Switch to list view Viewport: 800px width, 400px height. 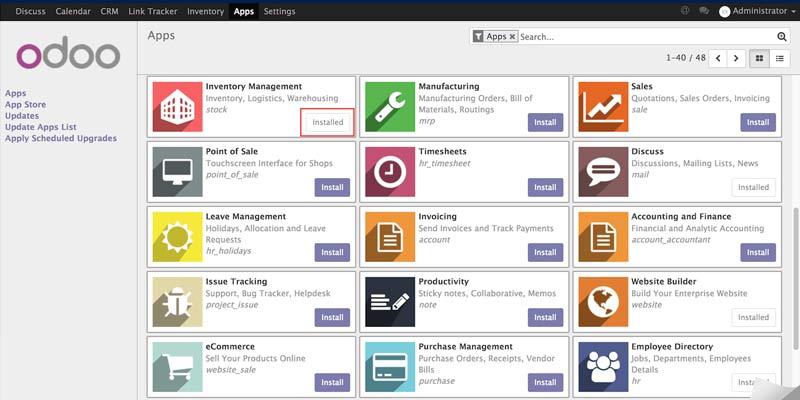click(780, 58)
